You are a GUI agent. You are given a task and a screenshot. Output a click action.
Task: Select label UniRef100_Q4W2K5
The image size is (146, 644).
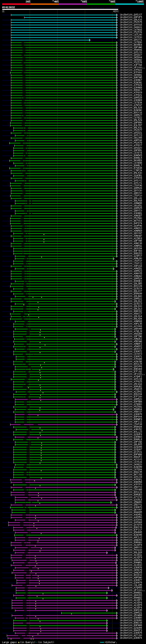click(131, 572)
